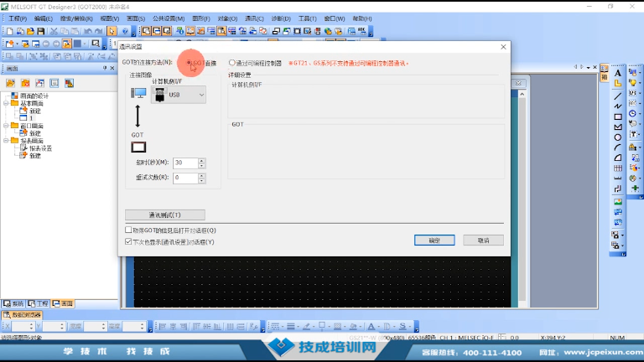644x362 pixels.
Task: Select the Arc drawing tool
Action: (x=618, y=147)
